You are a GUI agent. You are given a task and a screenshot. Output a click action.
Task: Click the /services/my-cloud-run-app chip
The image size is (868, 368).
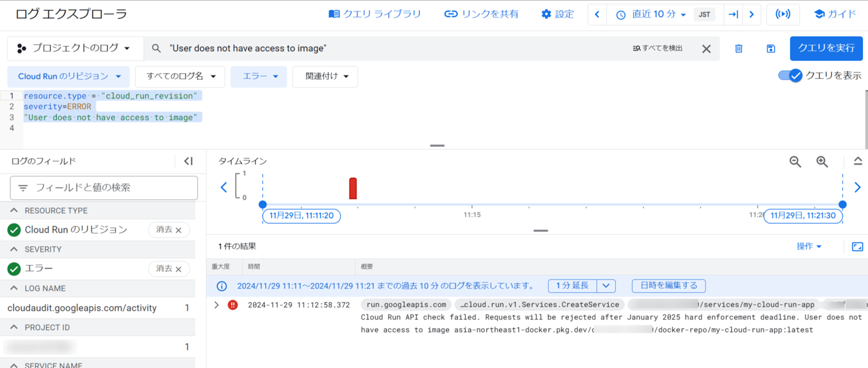point(723,305)
